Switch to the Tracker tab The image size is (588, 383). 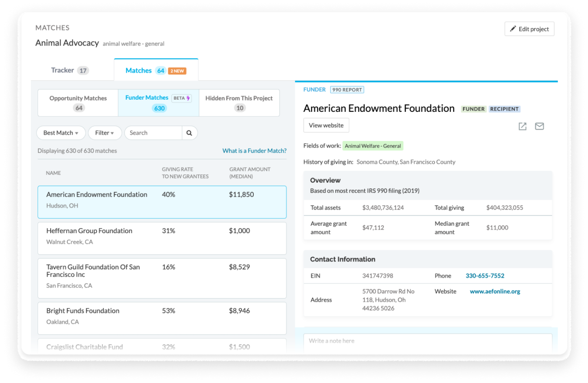pos(70,70)
